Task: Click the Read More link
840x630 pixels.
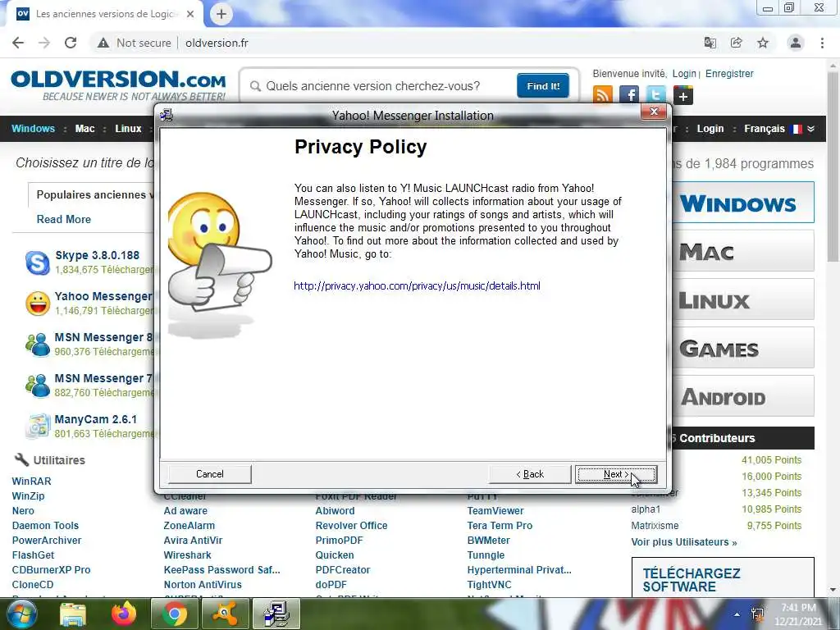Action: click(x=64, y=219)
